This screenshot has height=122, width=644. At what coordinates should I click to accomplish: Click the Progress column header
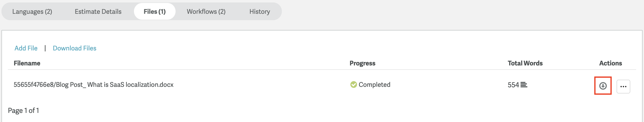point(362,63)
